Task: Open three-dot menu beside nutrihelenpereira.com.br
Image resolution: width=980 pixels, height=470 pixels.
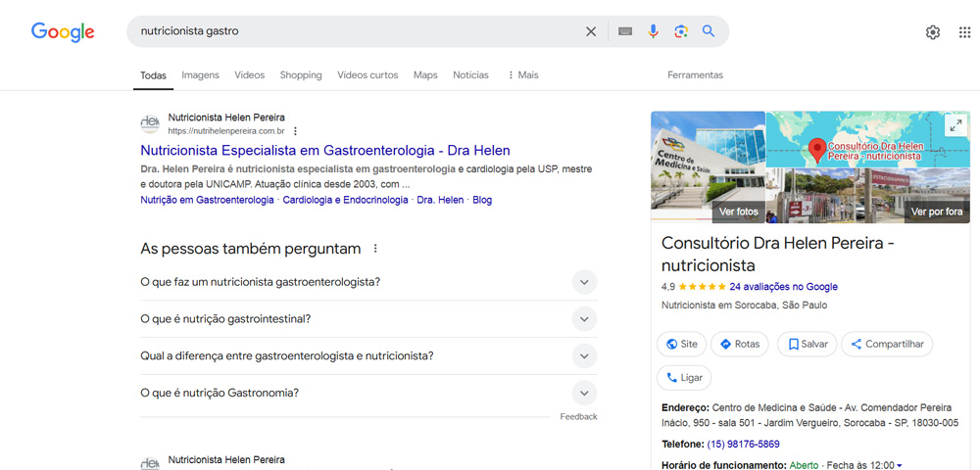Action: (x=295, y=131)
